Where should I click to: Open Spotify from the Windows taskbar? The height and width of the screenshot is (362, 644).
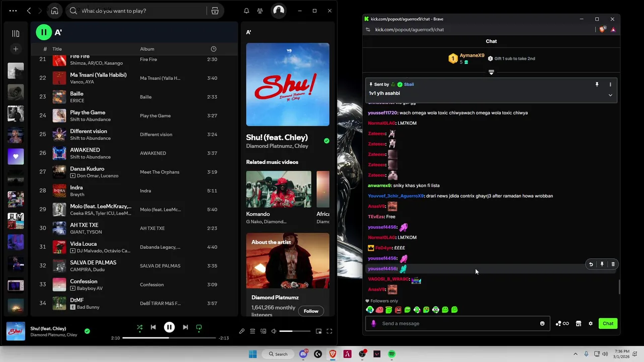[x=391, y=354]
